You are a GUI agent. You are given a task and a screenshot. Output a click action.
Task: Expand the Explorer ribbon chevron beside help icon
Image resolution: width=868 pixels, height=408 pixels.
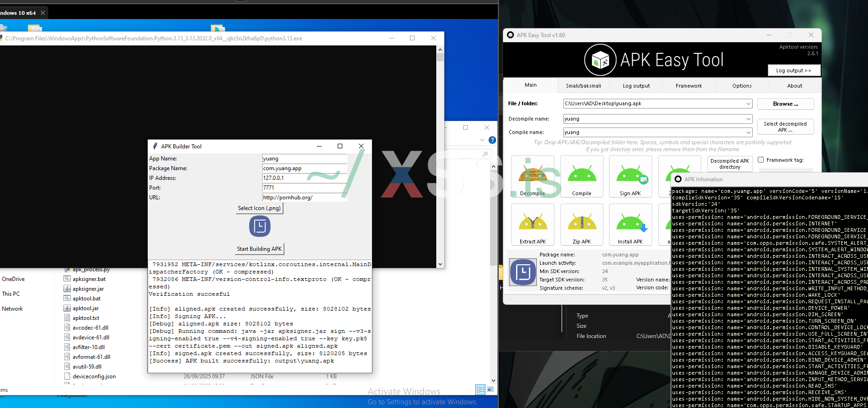click(x=482, y=140)
